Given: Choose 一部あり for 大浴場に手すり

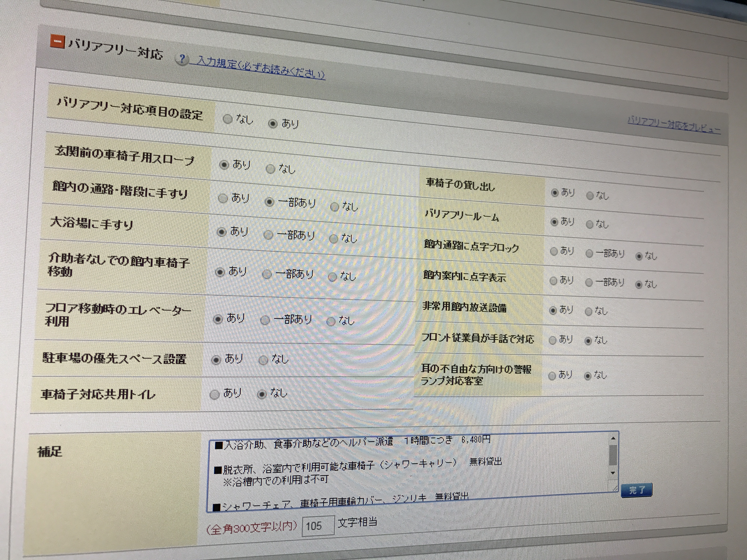Looking at the screenshot, I should (268, 235).
